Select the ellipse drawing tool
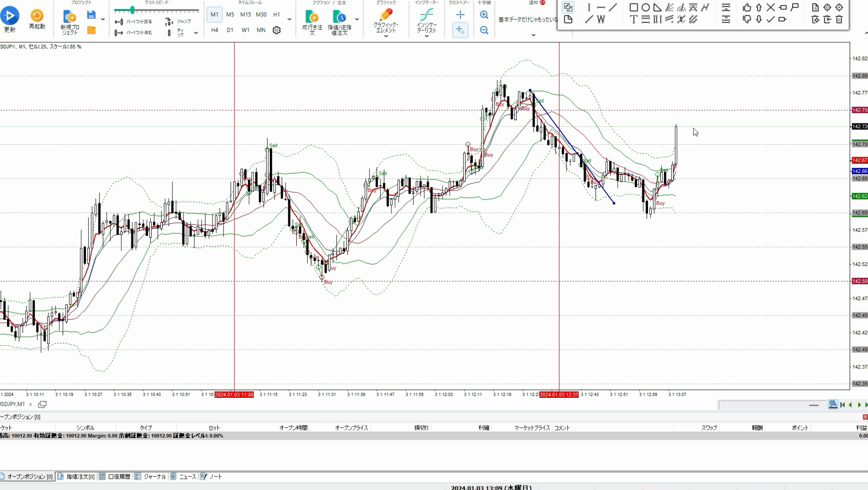Screen dimensions: 868x490 [645, 7]
